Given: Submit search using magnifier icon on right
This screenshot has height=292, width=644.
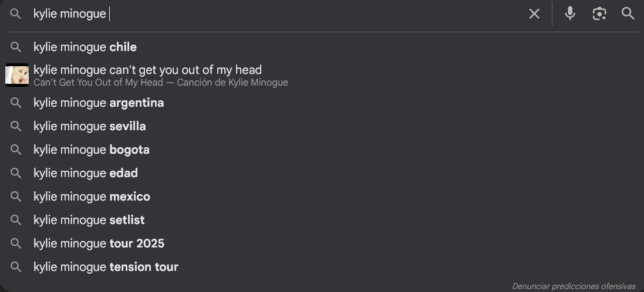Looking at the screenshot, I should (x=628, y=13).
